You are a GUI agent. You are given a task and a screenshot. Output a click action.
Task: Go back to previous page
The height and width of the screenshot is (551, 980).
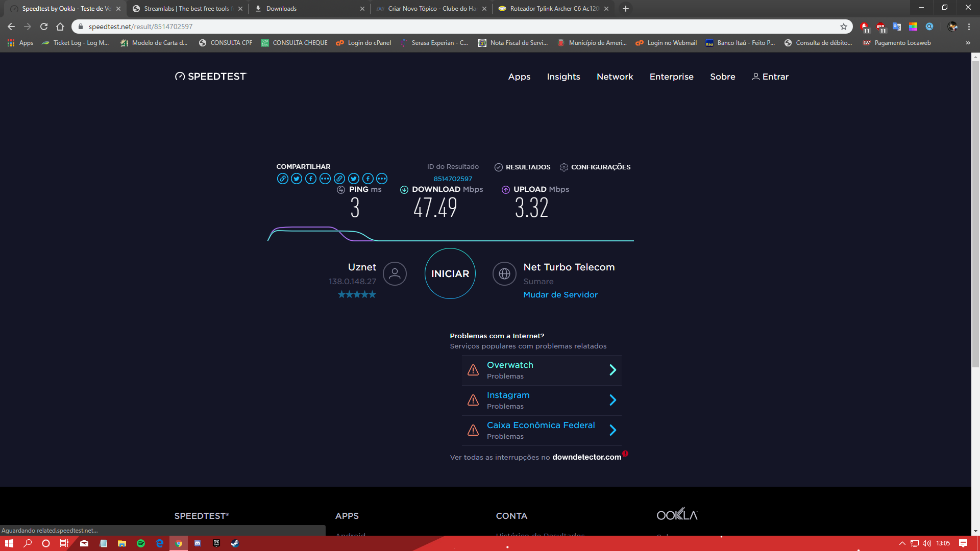[11, 27]
